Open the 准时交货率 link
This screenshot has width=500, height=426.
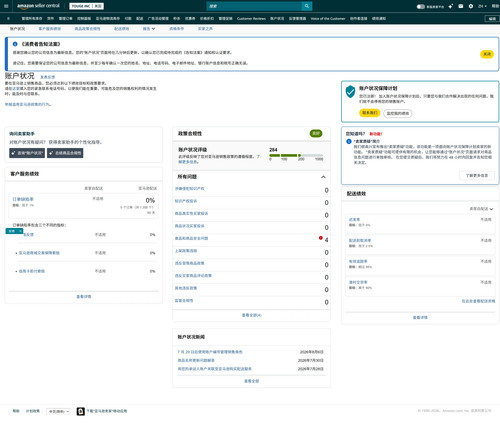[x=358, y=282]
